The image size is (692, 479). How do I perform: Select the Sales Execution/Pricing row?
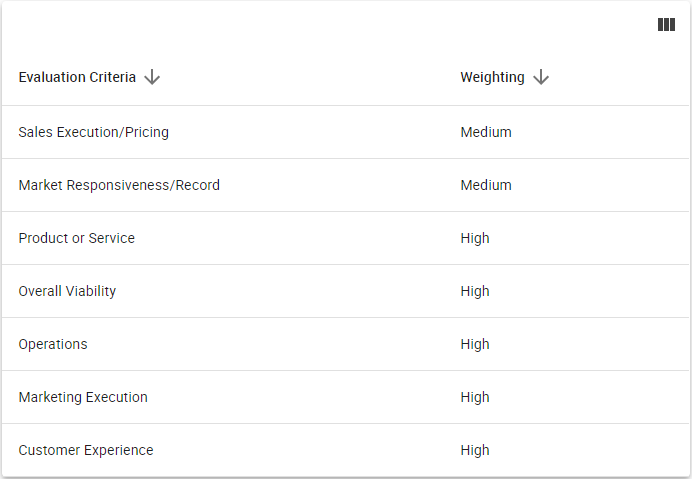click(x=346, y=132)
